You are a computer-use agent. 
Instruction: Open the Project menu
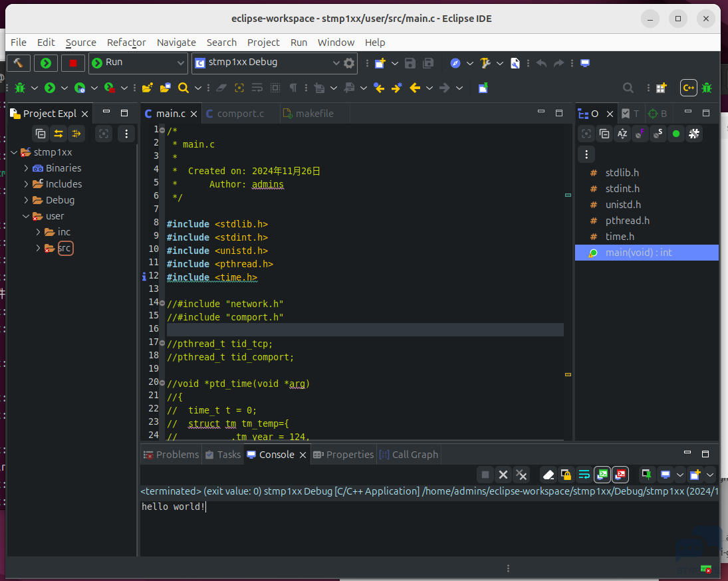click(263, 43)
